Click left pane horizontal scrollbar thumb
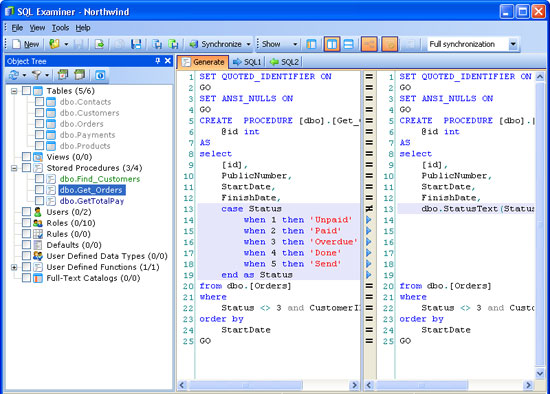Viewport: 550px width, 394px height. 246,385
